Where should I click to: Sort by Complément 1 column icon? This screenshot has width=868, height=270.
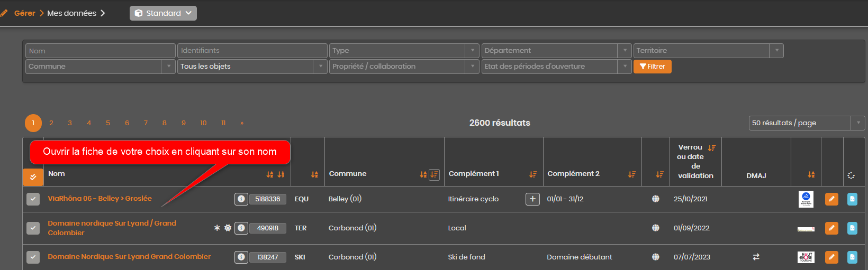click(x=533, y=174)
